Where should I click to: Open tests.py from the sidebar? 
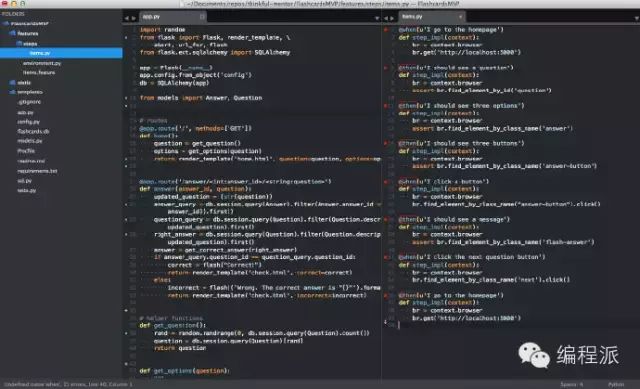click(x=27, y=191)
